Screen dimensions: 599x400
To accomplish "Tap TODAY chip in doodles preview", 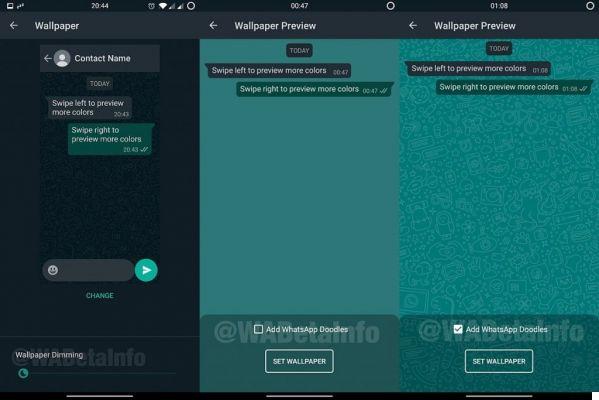I will (499, 49).
